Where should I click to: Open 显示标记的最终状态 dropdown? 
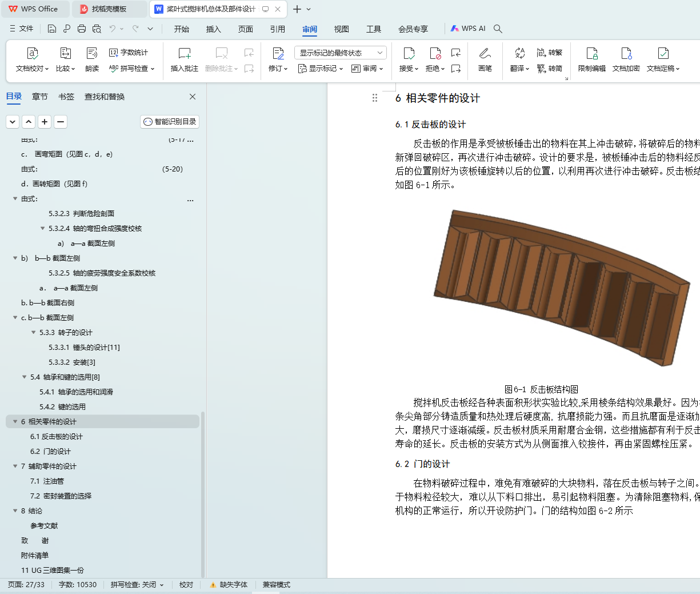[341, 53]
